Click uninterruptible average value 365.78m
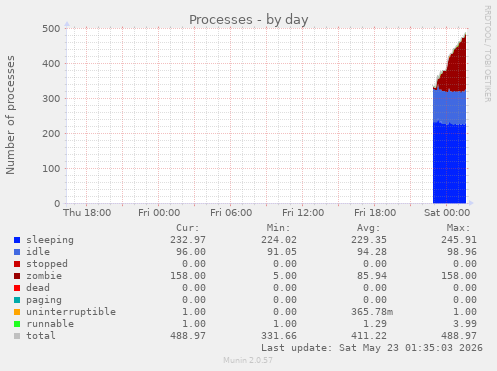497x371 pixels. click(x=372, y=312)
